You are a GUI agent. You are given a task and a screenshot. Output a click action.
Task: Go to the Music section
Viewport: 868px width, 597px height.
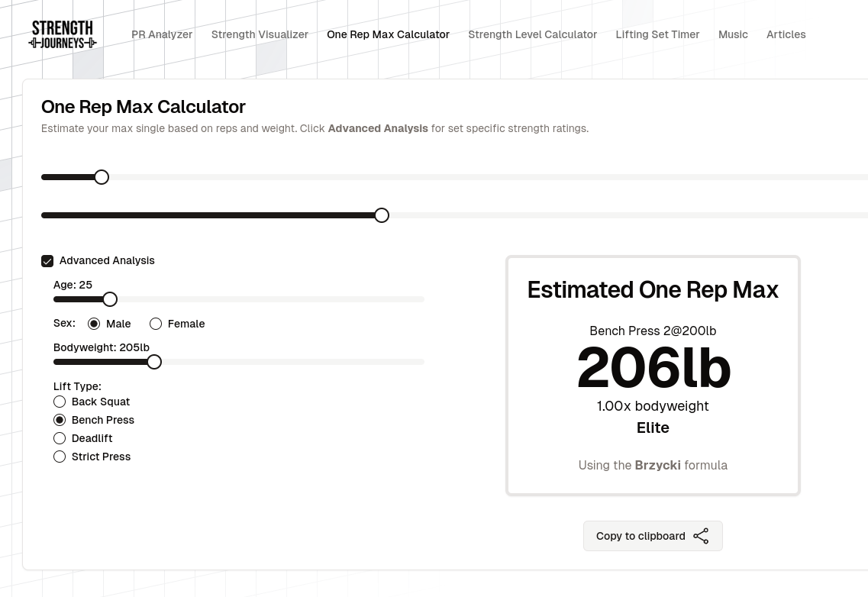click(733, 34)
